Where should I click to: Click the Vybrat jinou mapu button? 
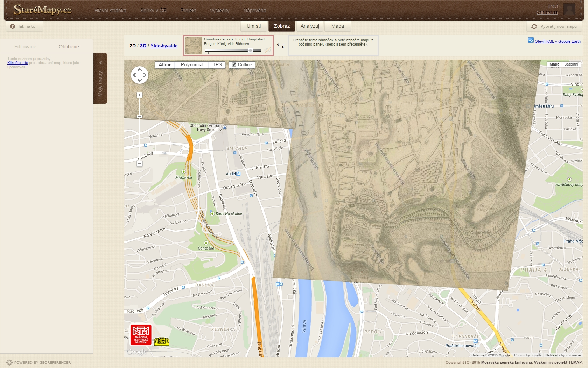(x=554, y=26)
